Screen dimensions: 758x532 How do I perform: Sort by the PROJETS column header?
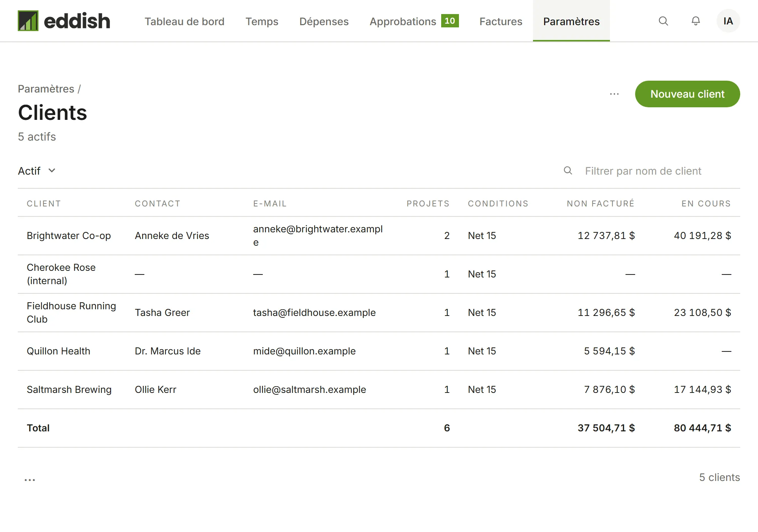coord(428,203)
